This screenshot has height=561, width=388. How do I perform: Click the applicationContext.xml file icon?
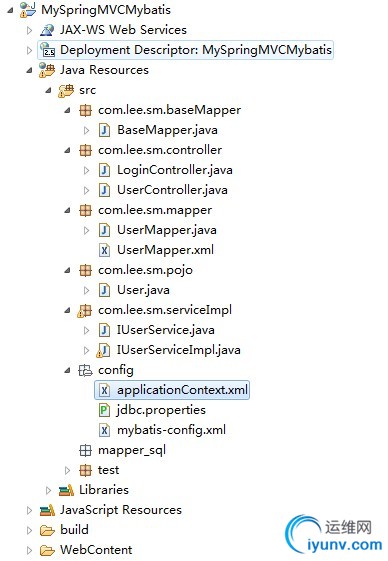[x=104, y=390]
